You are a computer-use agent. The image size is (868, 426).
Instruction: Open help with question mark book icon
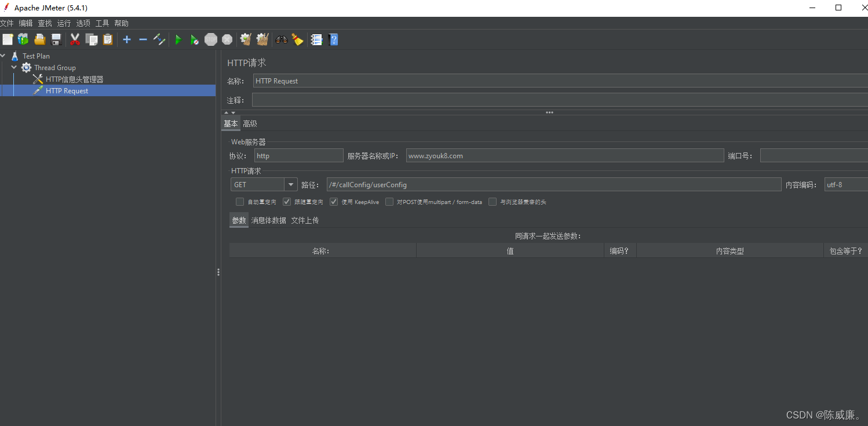click(x=333, y=39)
